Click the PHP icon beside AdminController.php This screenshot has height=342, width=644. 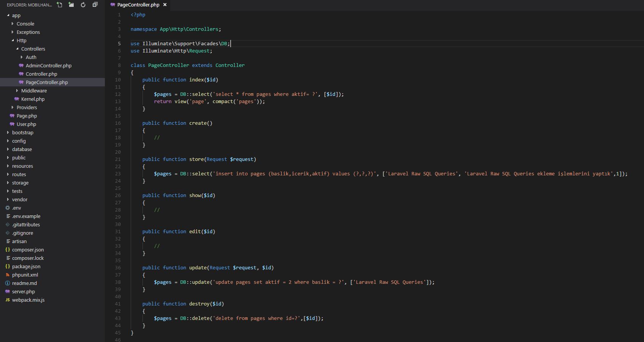(x=21, y=65)
